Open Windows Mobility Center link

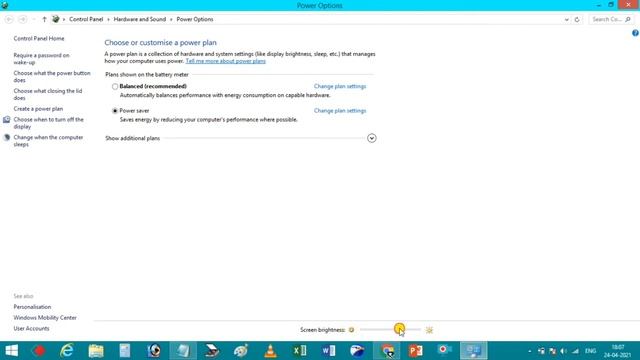pyautogui.click(x=45, y=318)
